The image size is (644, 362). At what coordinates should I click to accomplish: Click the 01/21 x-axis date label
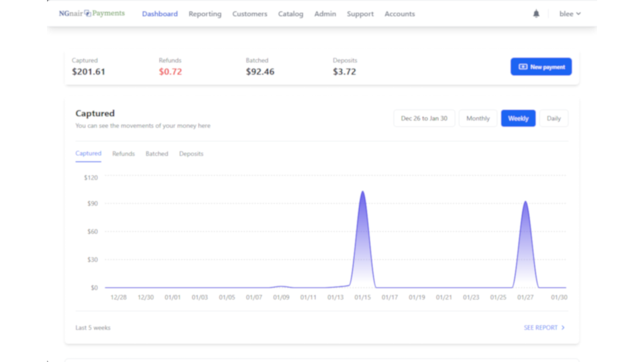pos(443,297)
